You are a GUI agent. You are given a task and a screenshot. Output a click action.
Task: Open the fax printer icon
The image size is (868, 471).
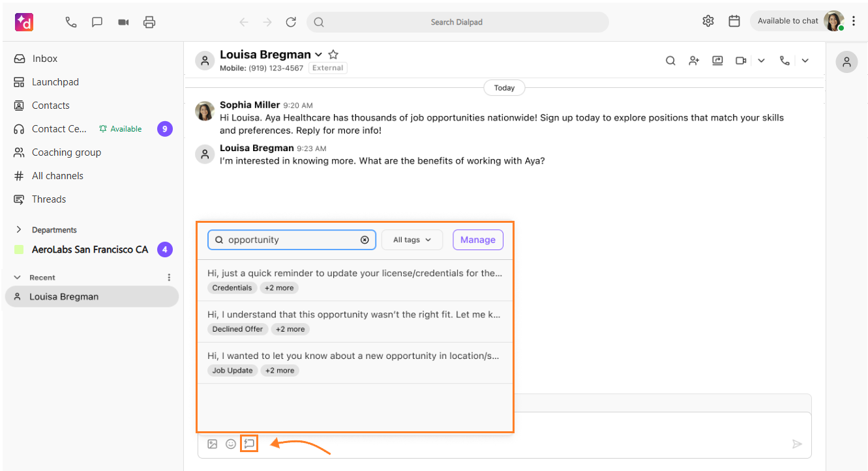pyautogui.click(x=149, y=22)
